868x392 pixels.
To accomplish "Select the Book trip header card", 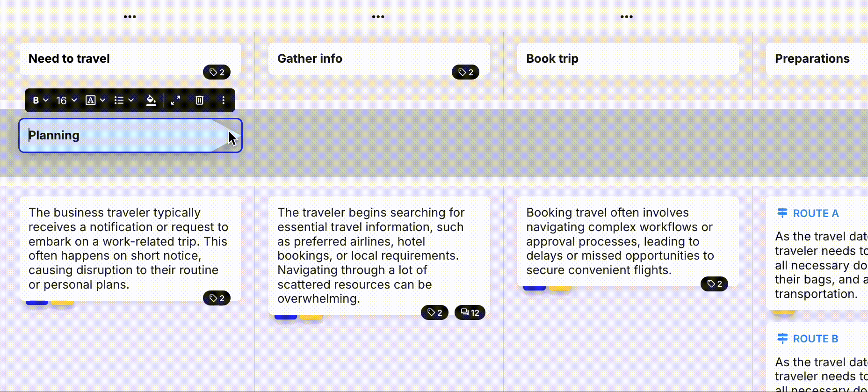I will tap(627, 59).
